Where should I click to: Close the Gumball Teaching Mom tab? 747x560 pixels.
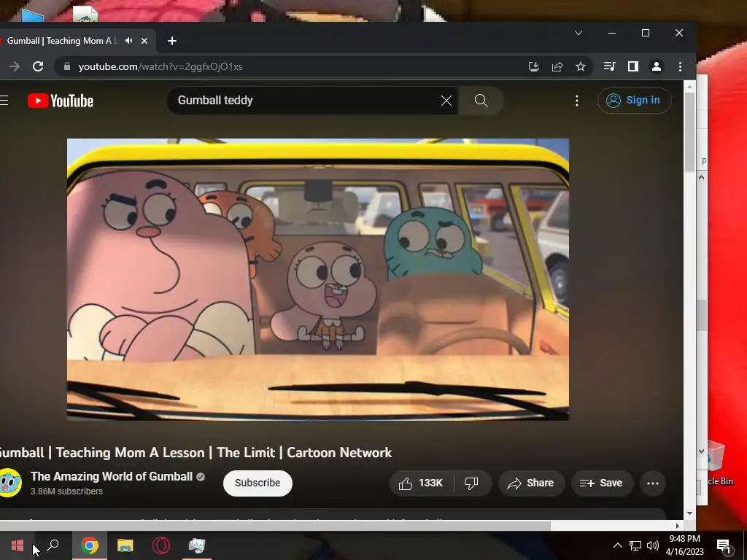tap(144, 41)
